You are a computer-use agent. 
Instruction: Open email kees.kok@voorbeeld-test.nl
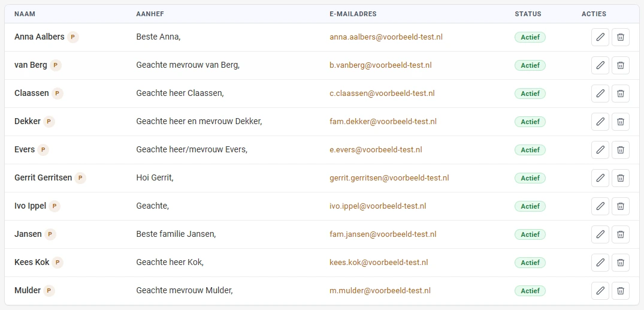[x=379, y=262]
